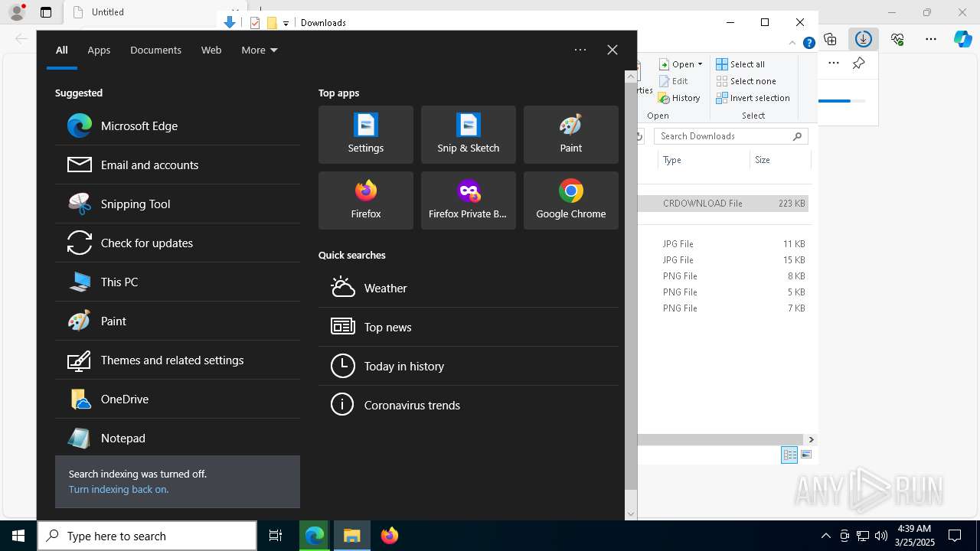Select the 8 KB PNG File row
980x551 pixels.
tap(724, 276)
